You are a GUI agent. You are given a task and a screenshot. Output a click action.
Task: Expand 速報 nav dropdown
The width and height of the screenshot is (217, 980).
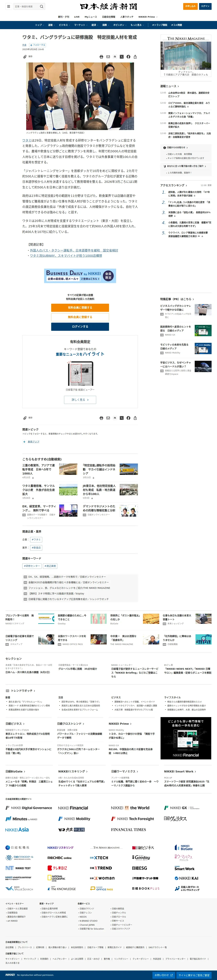(x=51, y=25)
